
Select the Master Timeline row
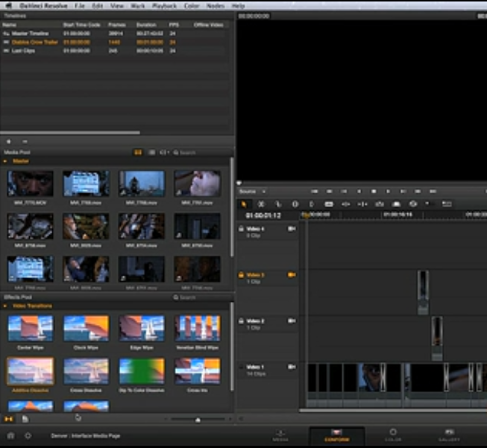coord(31,34)
